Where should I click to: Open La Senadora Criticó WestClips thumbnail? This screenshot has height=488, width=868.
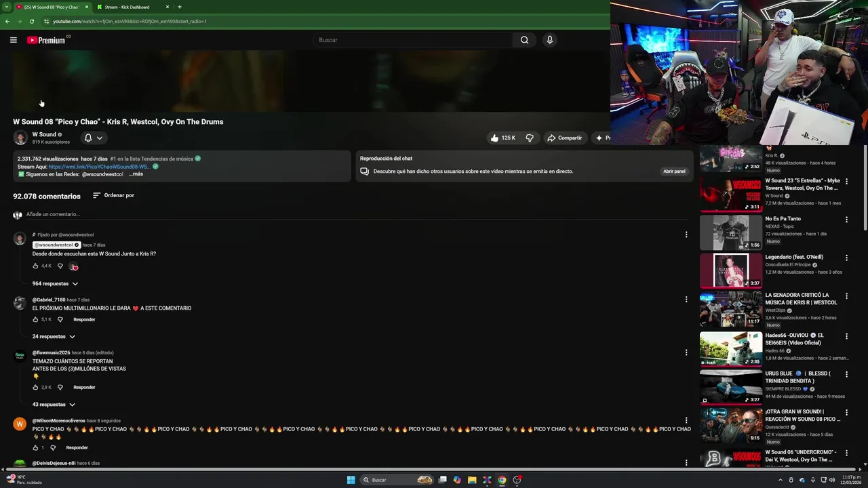tap(731, 309)
